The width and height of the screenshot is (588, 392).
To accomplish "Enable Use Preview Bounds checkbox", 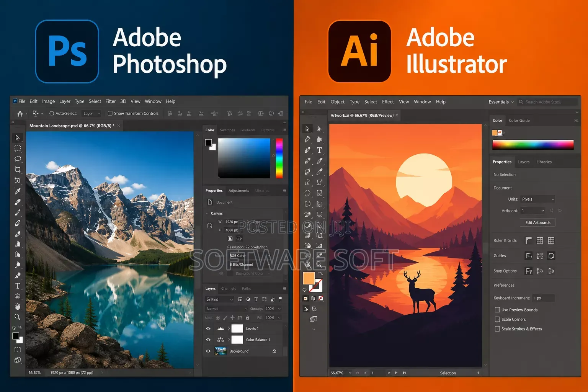I will click(497, 310).
